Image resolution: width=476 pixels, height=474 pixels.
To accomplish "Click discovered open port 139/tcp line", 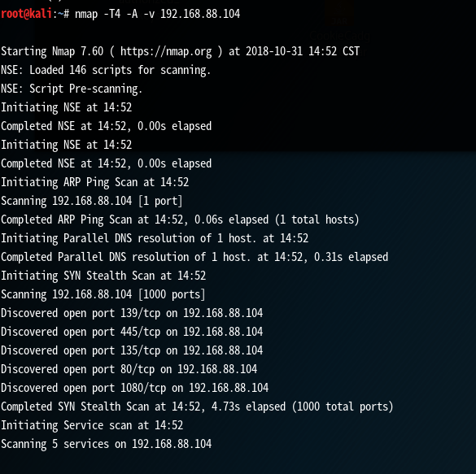I will pos(132,313).
